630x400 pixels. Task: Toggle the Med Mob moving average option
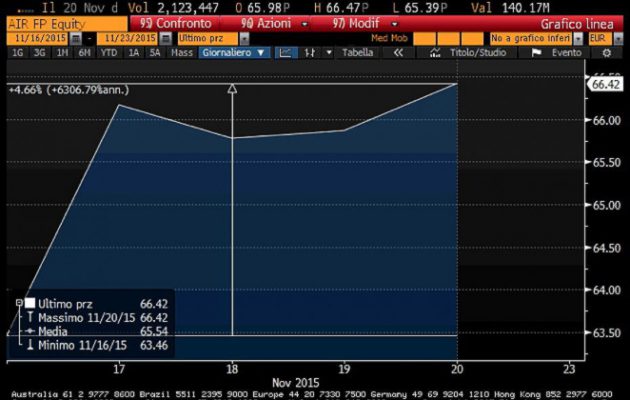click(390, 37)
